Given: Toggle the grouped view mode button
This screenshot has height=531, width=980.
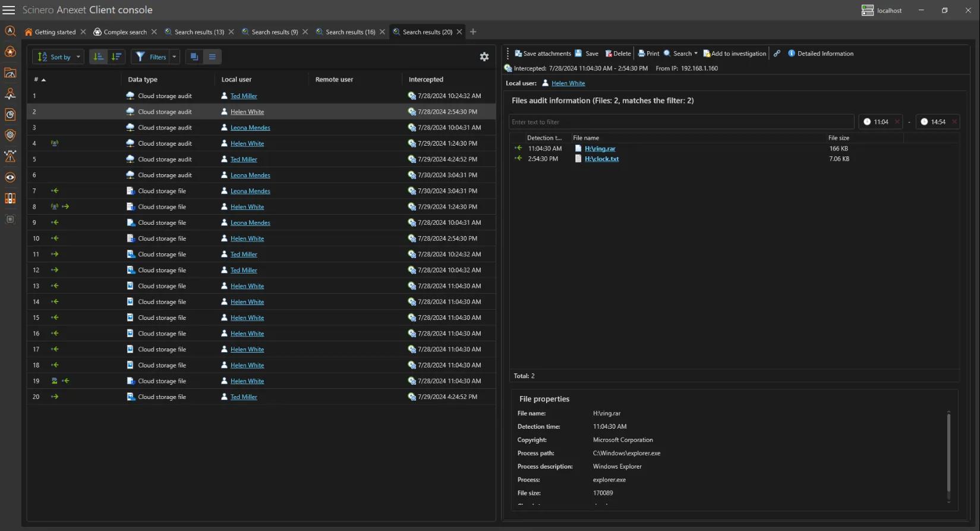Looking at the screenshot, I should 194,56.
